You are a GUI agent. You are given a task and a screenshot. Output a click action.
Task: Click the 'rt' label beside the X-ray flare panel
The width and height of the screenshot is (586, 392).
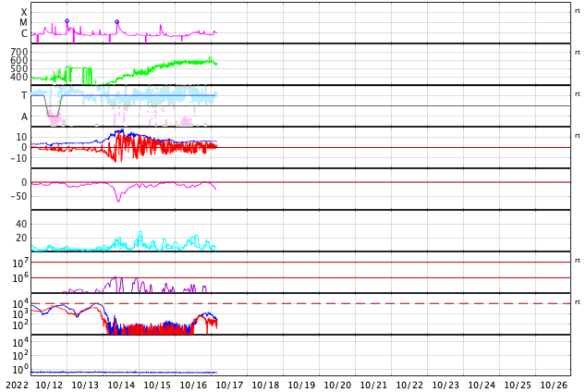577,11
